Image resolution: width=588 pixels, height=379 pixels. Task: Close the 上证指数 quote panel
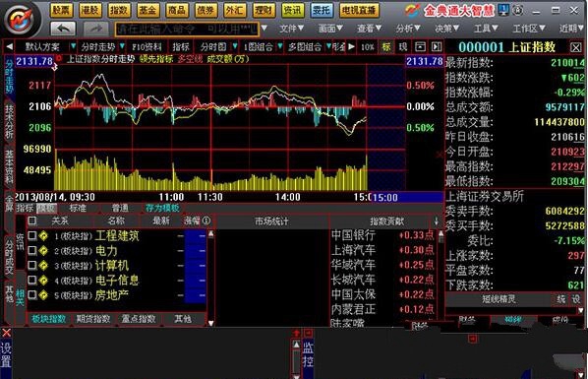point(576,47)
